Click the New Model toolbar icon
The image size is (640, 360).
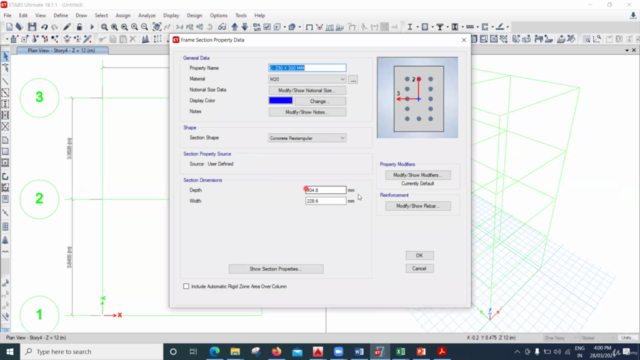(x=9, y=27)
